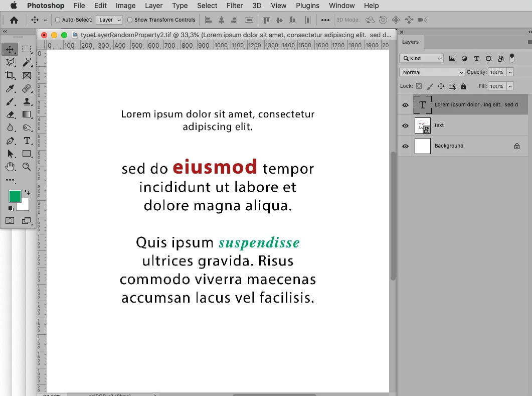Select the Crop tool
The image size is (532, 396).
click(x=10, y=75)
